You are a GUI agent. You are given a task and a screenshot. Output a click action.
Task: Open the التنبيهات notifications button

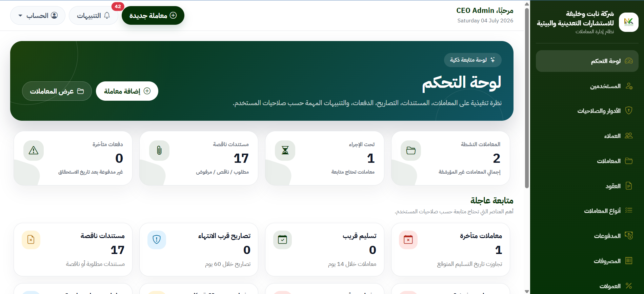click(94, 16)
